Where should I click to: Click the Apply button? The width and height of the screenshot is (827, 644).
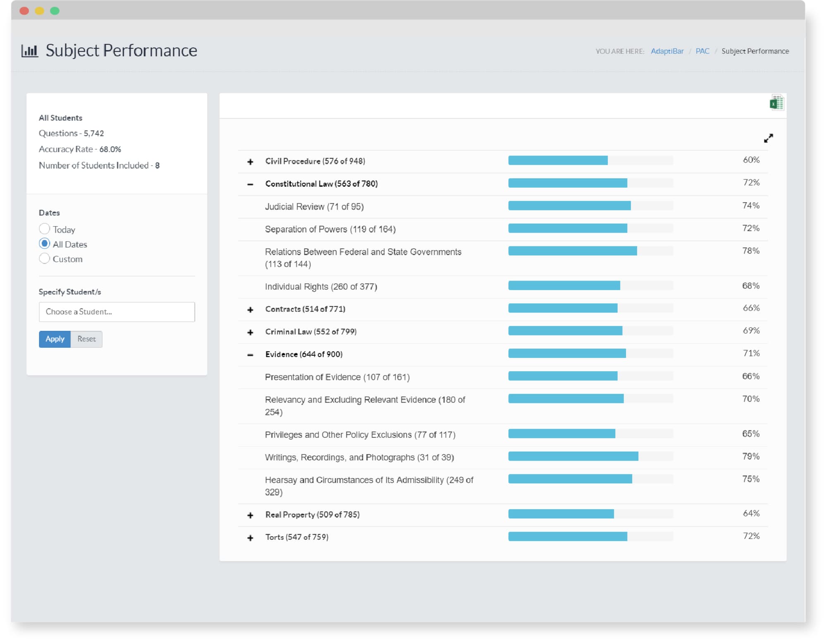[x=54, y=339]
